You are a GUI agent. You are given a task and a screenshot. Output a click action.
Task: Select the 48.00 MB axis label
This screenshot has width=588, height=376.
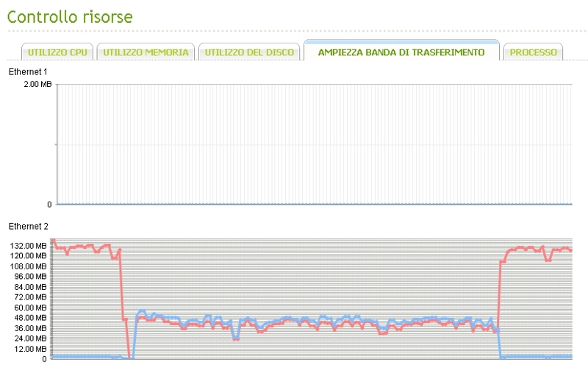(x=31, y=318)
